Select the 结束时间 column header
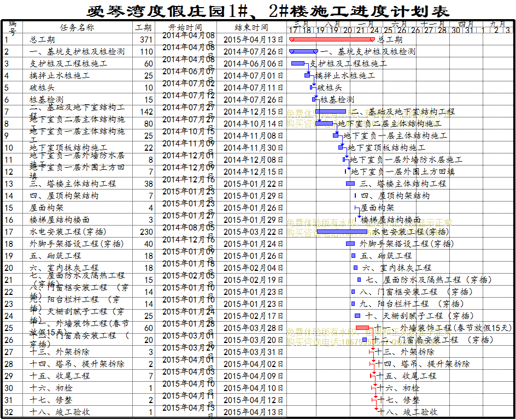Image resolution: width=516 pixels, height=420 pixels. (251, 28)
